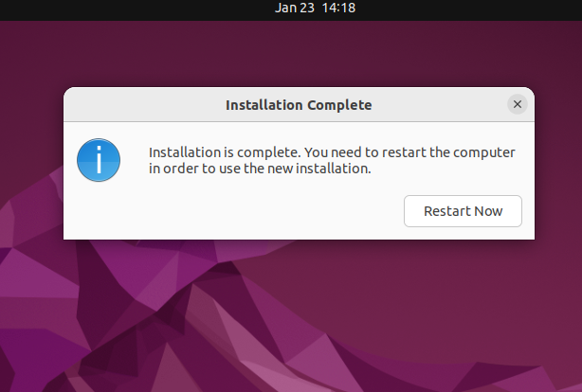Viewport: 582px width, 392px height.
Task: Click empty dialog area left of Restart Now
Action: tap(237, 211)
